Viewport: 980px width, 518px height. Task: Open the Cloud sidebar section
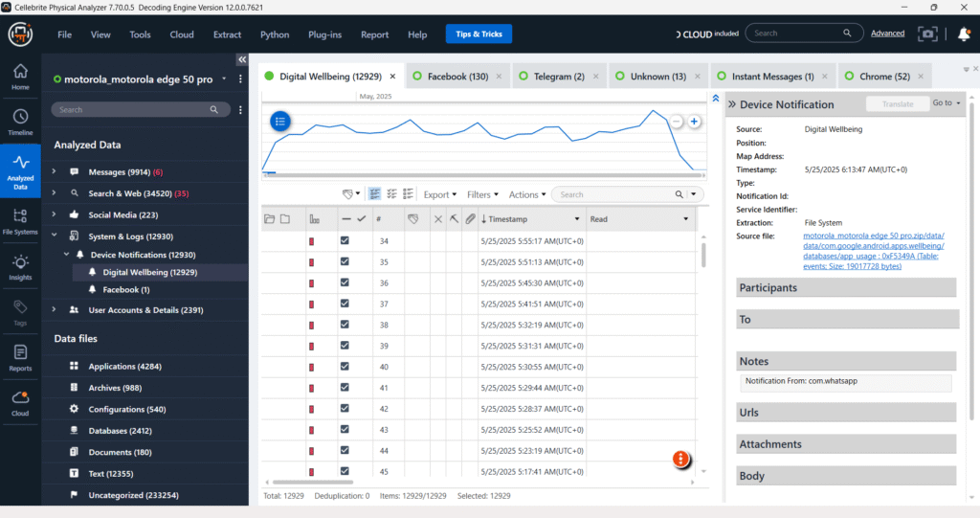point(20,403)
